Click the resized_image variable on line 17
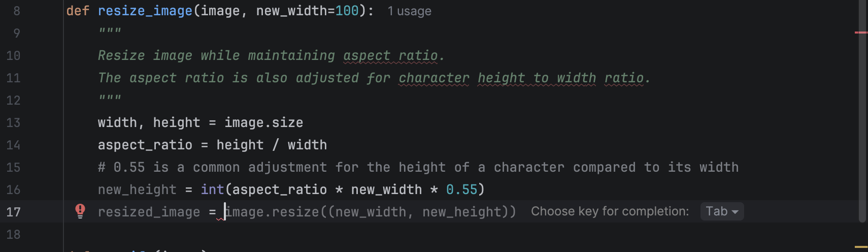This screenshot has height=252, width=868. 149,212
